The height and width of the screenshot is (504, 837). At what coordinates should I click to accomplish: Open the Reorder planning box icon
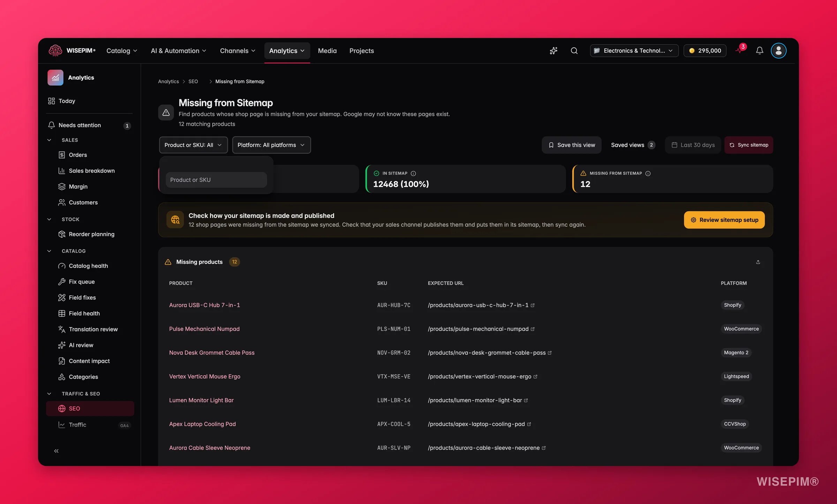point(62,234)
